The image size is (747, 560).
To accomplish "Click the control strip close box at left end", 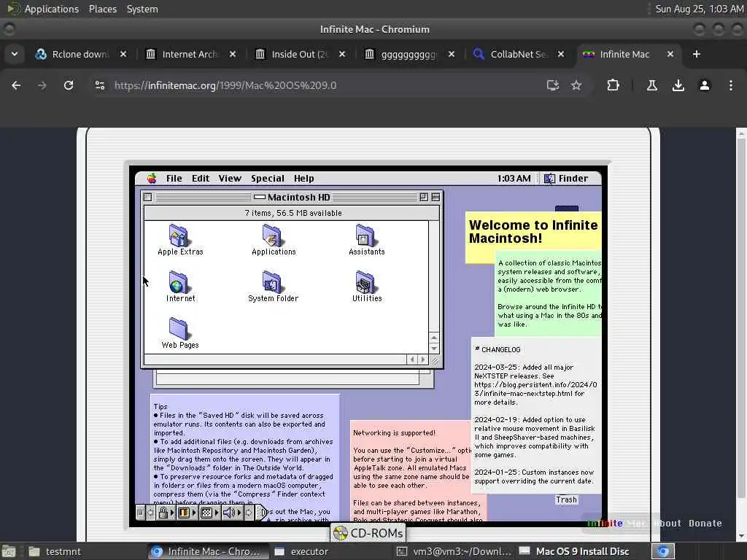I will (140, 513).
